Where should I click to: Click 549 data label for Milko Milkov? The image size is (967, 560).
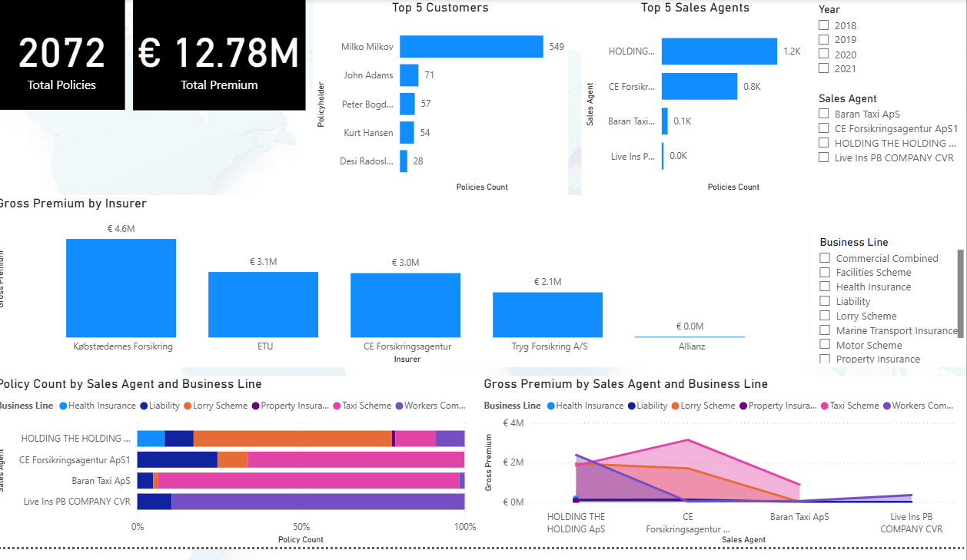[557, 47]
